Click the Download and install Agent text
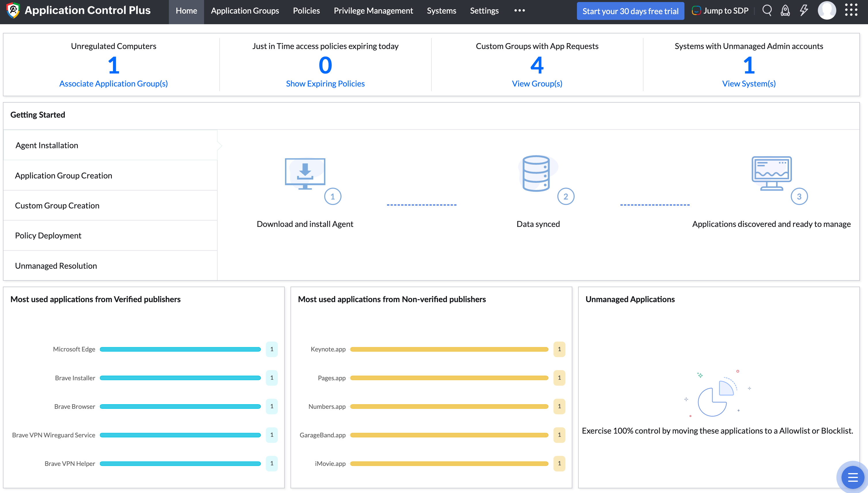This screenshot has height=493, width=868. (305, 224)
